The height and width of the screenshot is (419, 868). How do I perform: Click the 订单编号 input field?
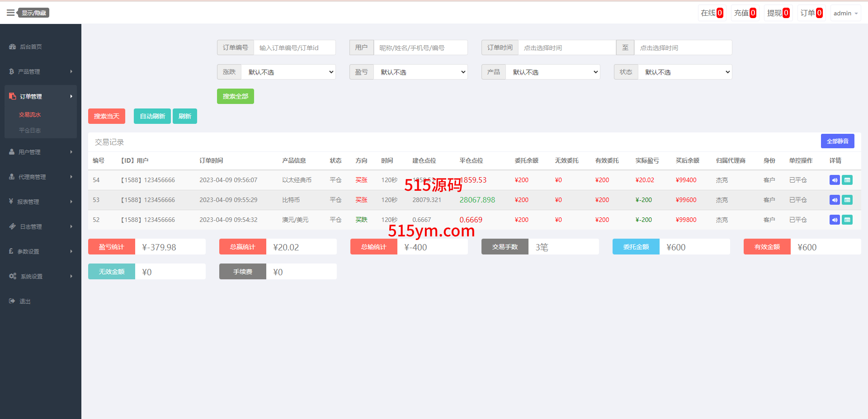(294, 47)
